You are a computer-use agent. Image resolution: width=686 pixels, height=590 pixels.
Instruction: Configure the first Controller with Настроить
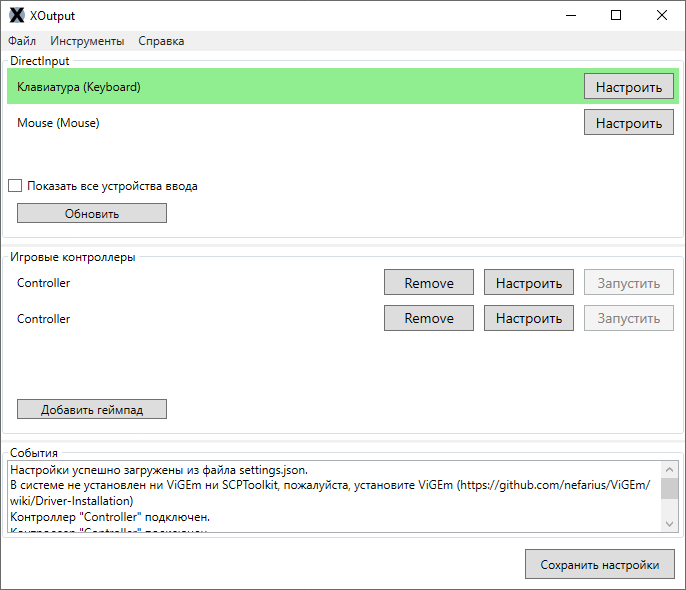click(x=529, y=283)
